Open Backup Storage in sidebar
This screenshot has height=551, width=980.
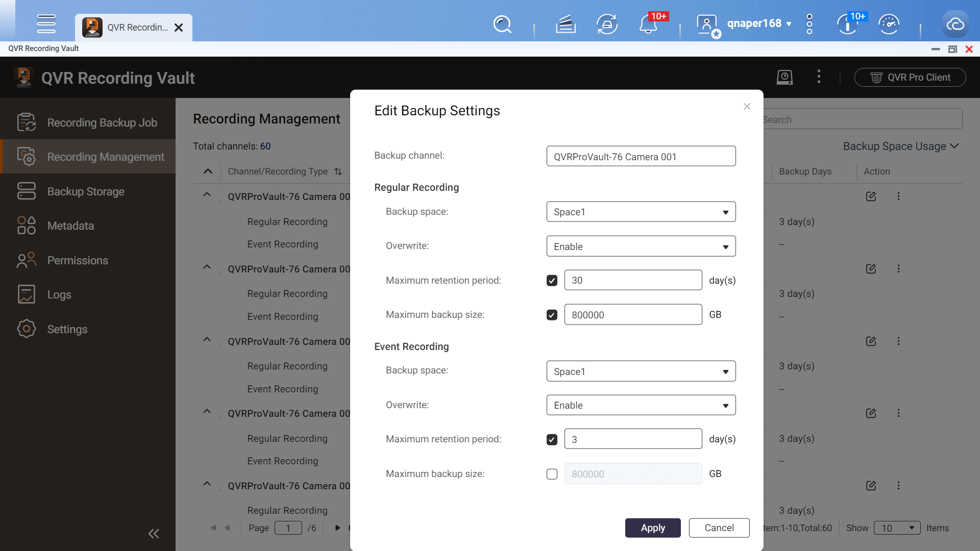click(x=86, y=192)
